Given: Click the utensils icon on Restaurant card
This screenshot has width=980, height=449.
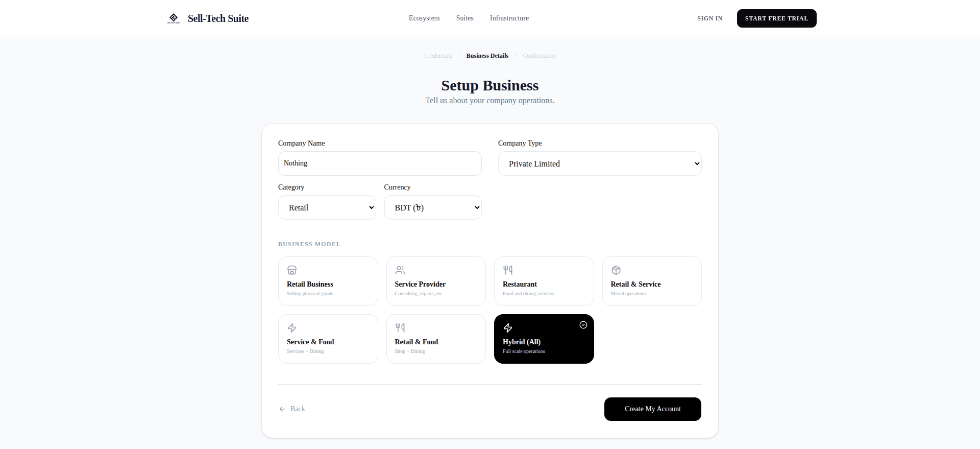Looking at the screenshot, I should 508,270.
